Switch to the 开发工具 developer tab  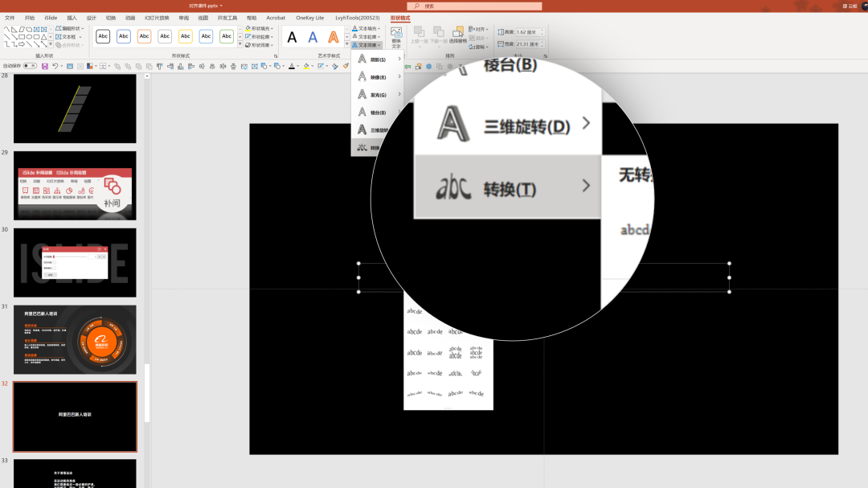click(x=227, y=18)
